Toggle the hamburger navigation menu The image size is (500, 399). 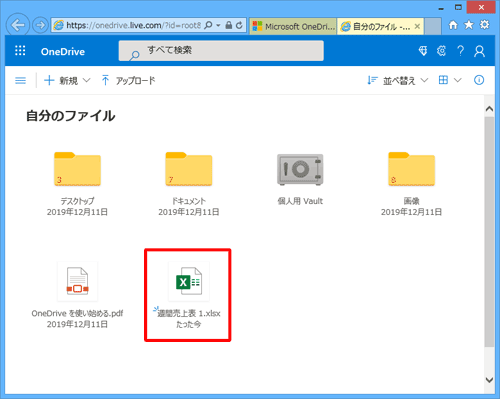point(21,80)
